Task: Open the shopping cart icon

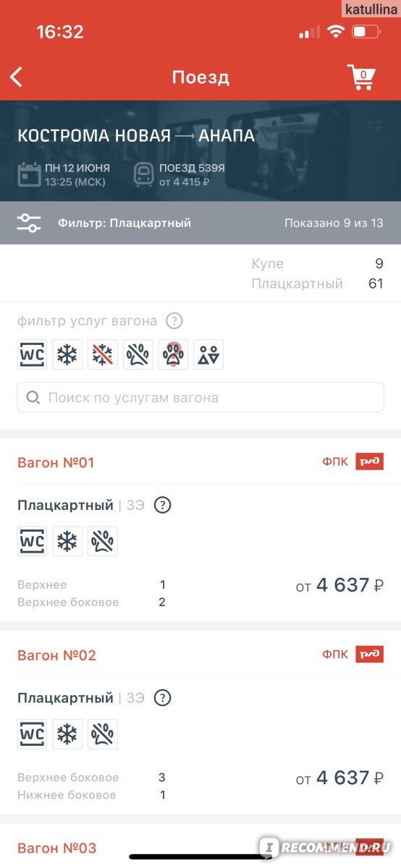Action: 362,77
